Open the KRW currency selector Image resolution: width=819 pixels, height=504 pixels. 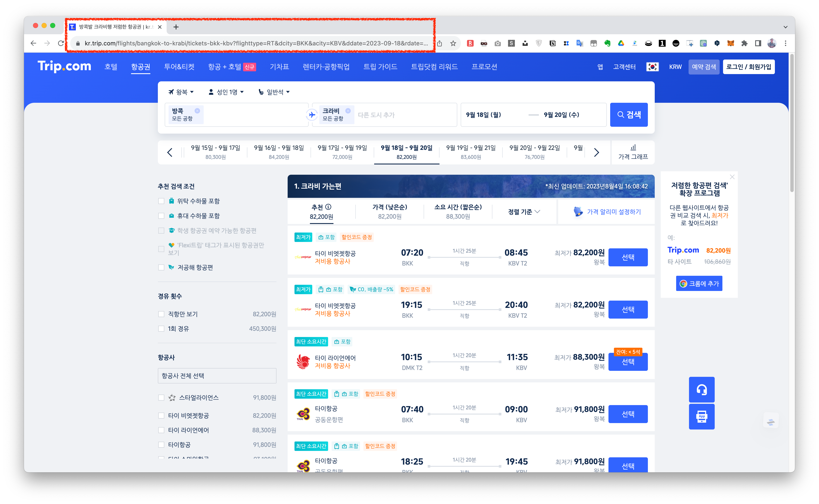675,67
